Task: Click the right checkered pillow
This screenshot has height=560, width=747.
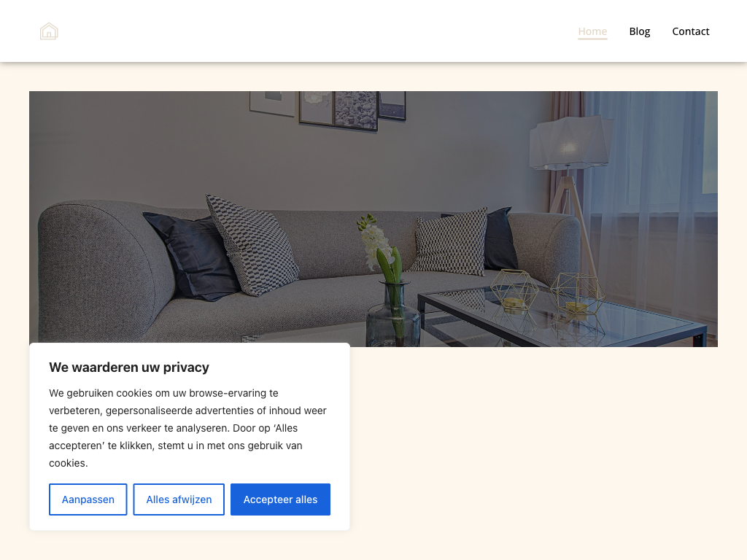Action: pos(450,243)
